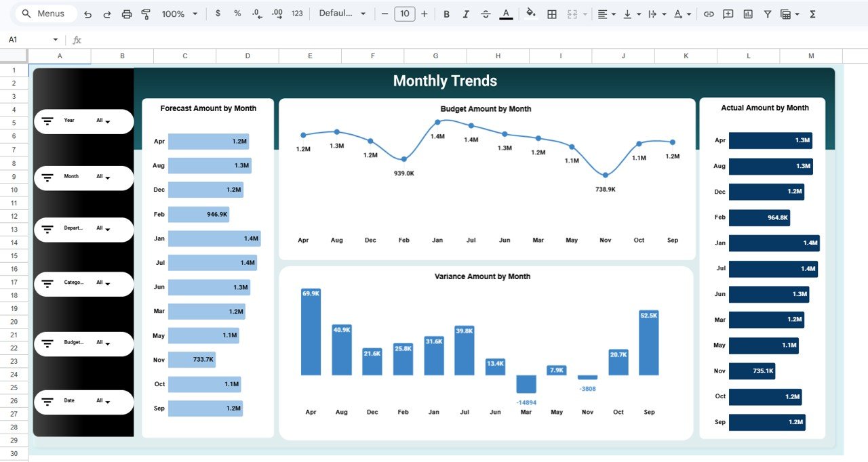Toggle italic formatting

point(466,14)
